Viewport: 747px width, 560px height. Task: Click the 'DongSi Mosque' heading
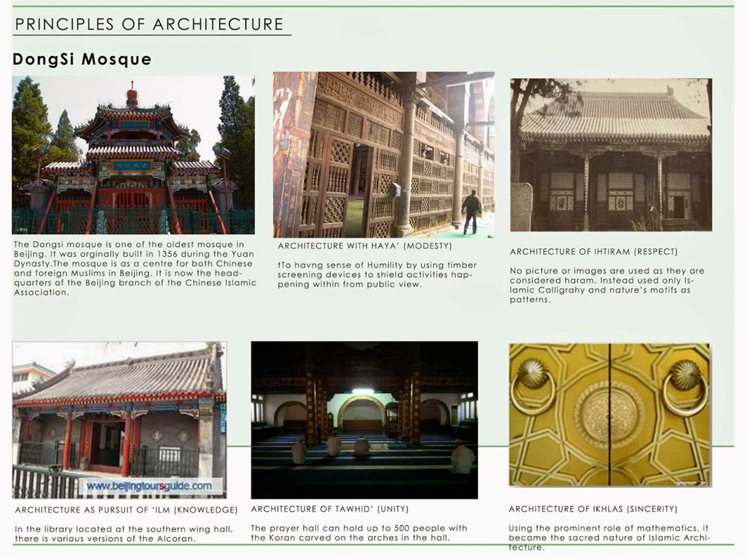(x=82, y=59)
